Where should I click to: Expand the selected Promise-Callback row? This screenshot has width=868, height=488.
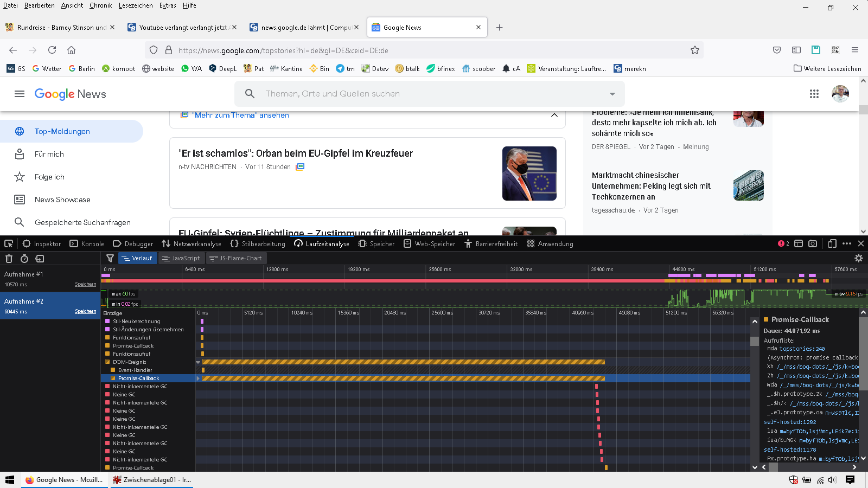coord(198,378)
